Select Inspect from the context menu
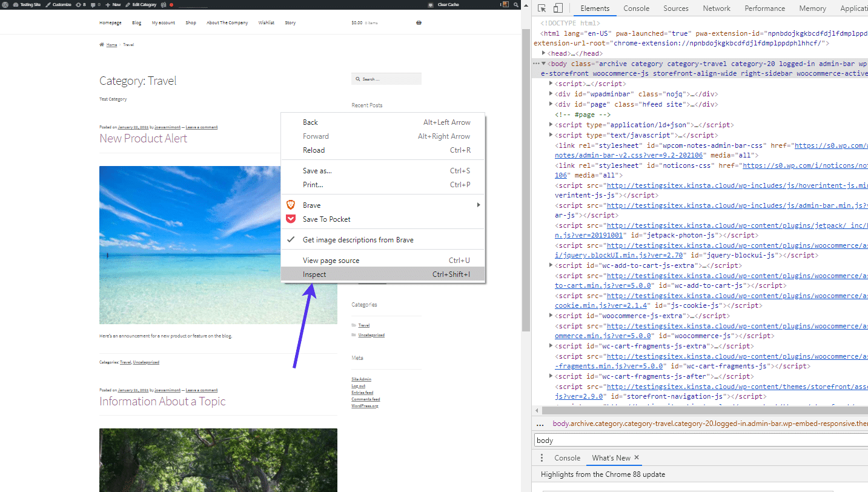The width and height of the screenshot is (868, 492). [x=314, y=274]
